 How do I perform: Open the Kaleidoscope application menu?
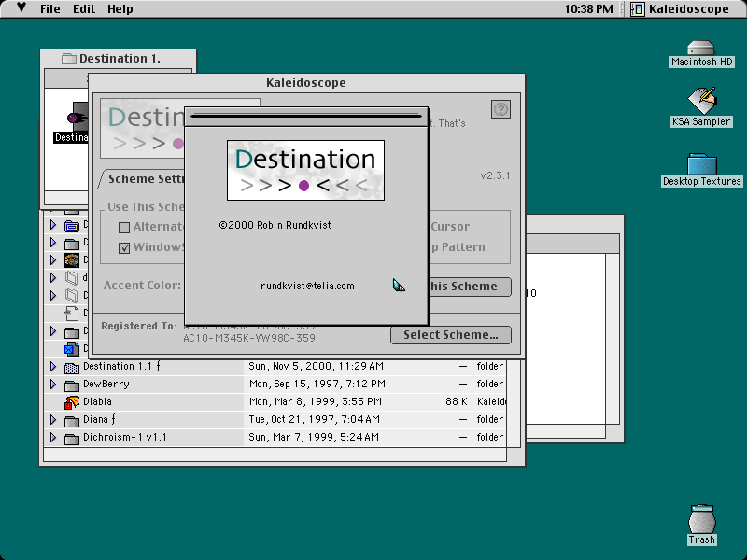[680, 9]
